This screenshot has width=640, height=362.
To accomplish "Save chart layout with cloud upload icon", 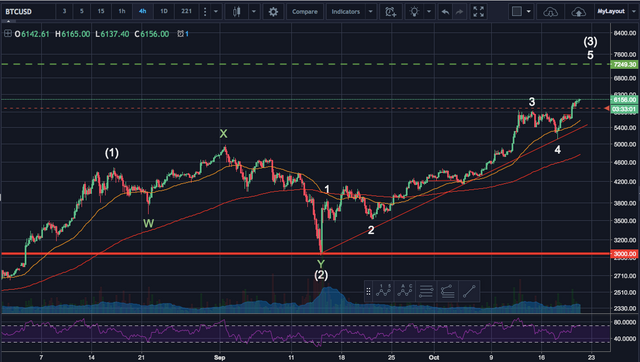I will pos(578,12).
